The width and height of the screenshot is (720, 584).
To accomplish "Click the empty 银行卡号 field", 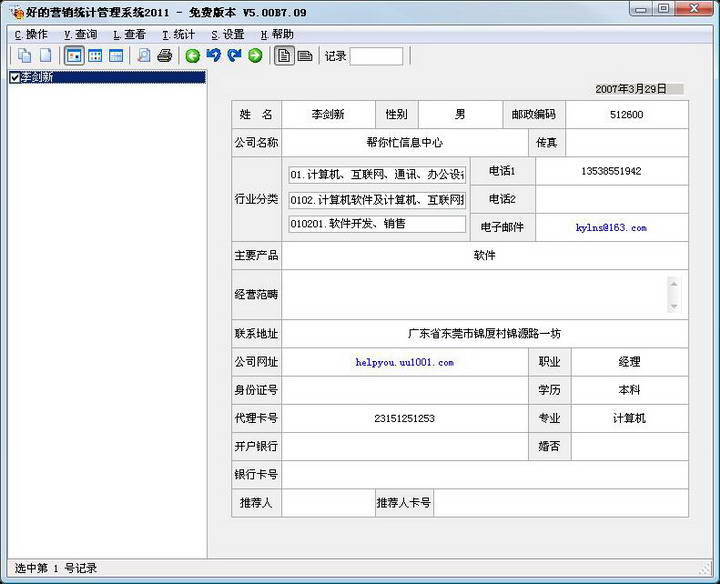I will pyautogui.click(x=484, y=475).
